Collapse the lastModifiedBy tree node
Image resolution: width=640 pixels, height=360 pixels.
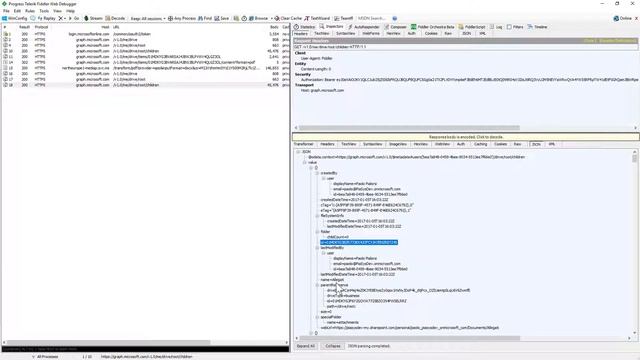click(317, 248)
